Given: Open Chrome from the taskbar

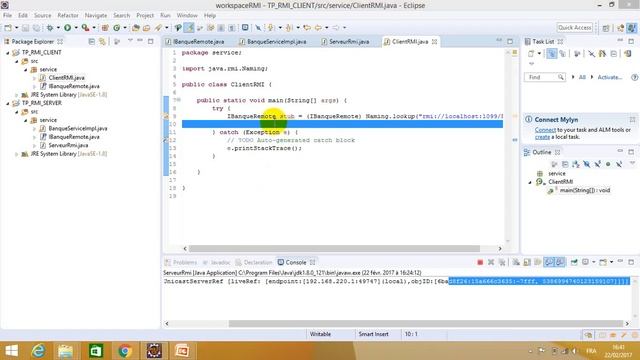Looking at the screenshot, I should pyautogui.click(x=125, y=351).
